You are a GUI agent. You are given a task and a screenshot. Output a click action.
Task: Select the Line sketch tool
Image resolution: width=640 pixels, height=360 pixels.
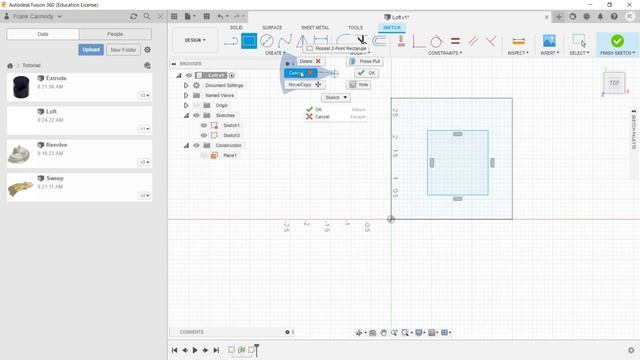pyautogui.click(x=231, y=41)
